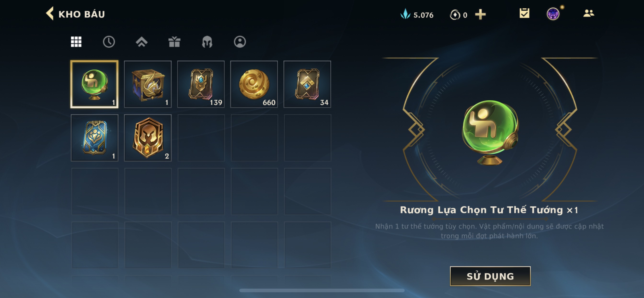
Task: Select the blue-gold treasure chest item
Action: (148, 84)
